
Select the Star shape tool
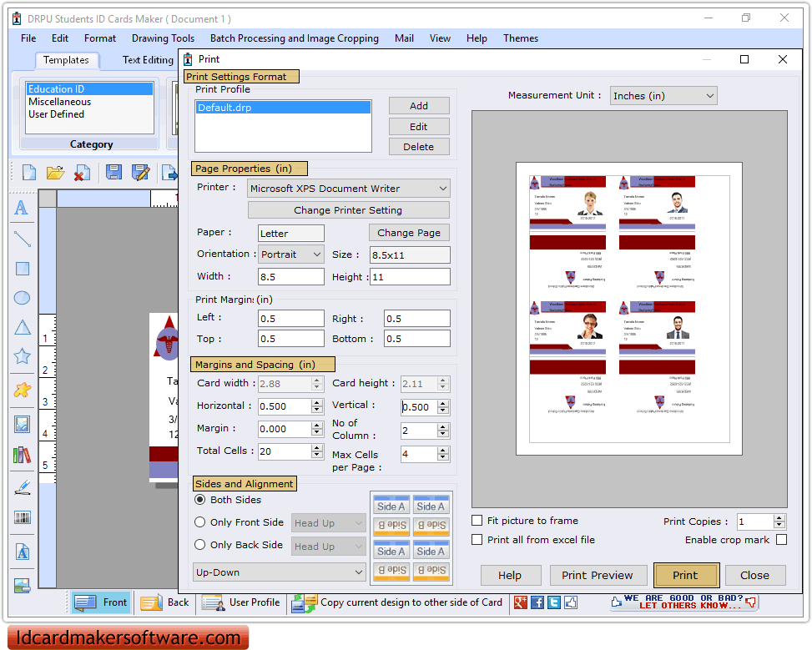(x=22, y=357)
